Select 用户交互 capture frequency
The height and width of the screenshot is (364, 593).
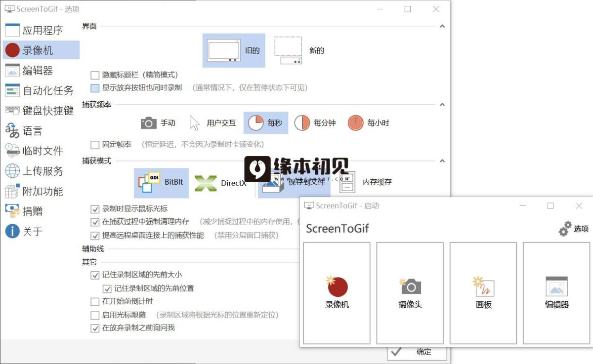(213, 123)
